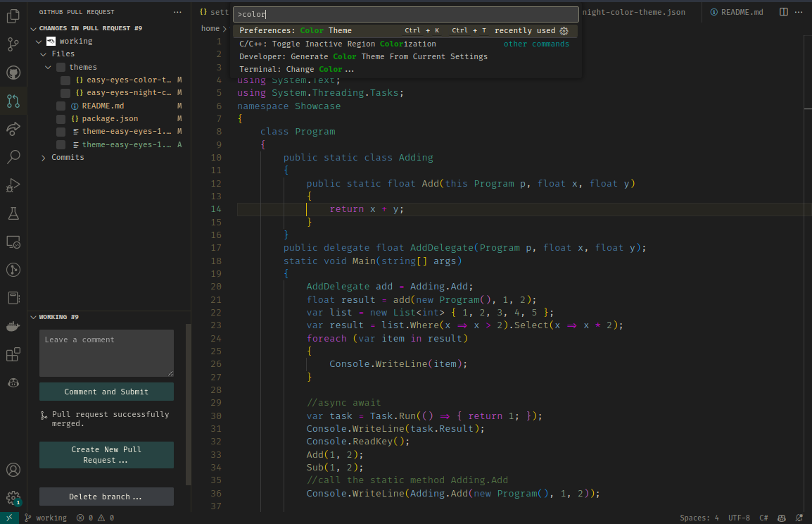Viewport: 812px width, 524px height.
Task: Change indentation via Spaces: 4
Action: coord(699,518)
